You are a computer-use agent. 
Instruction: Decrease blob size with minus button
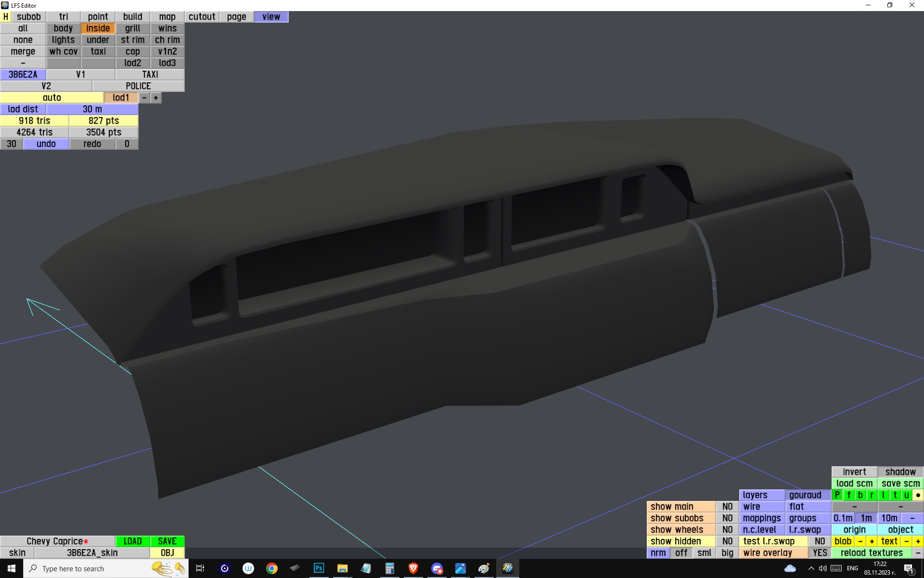(860, 541)
